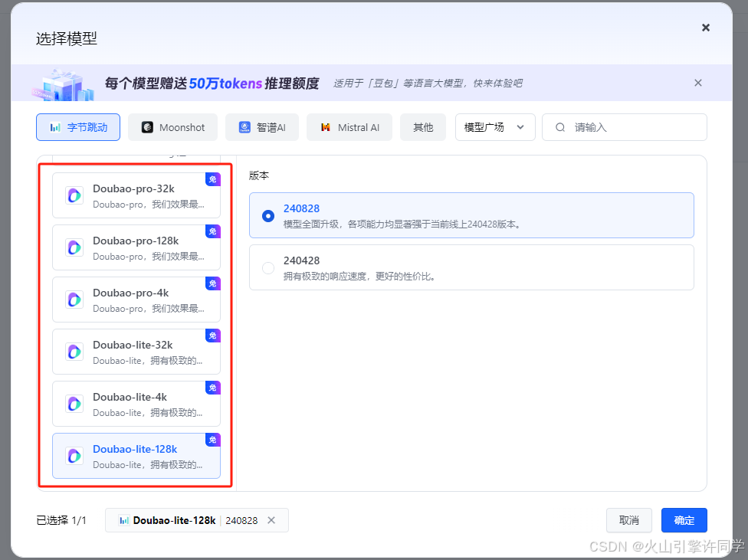Click the bar-chart icon in the selected chip
Screen dimensions: 748x560
tap(124, 520)
